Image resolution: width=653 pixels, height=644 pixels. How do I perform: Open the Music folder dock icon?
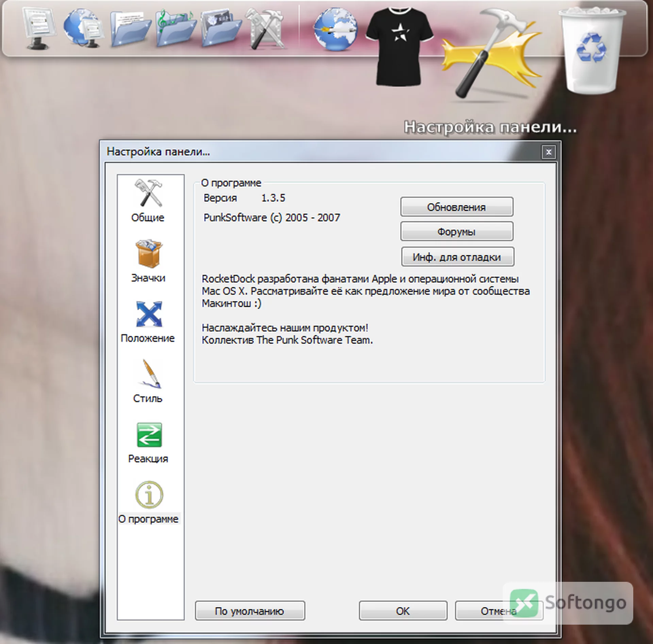(x=175, y=29)
